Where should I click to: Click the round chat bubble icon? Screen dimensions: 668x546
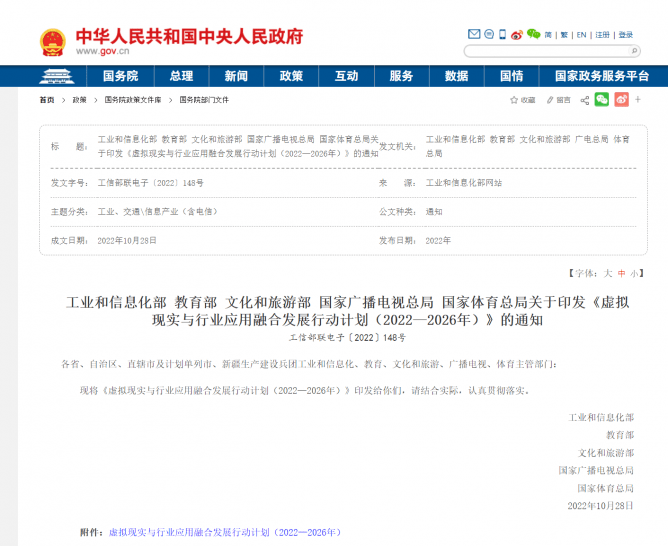tap(489, 34)
